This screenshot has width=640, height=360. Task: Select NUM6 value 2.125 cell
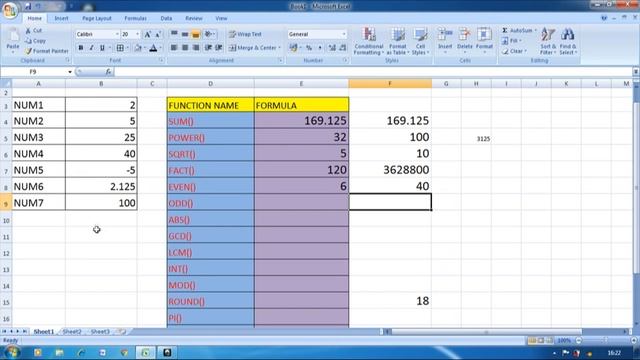(x=101, y=187)
